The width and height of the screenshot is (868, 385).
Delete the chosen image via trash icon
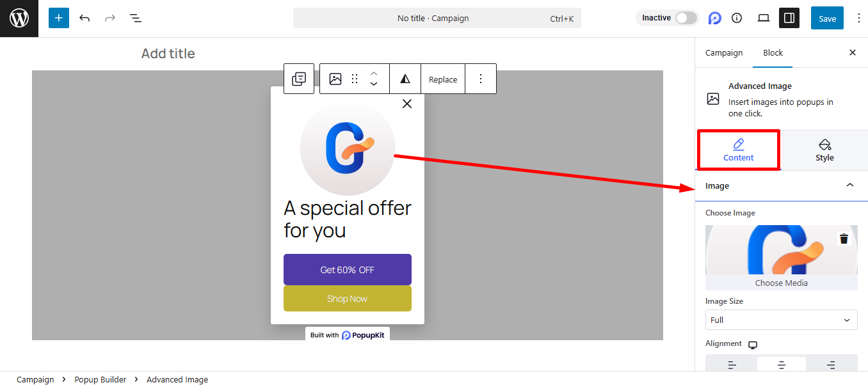point(844,238)
